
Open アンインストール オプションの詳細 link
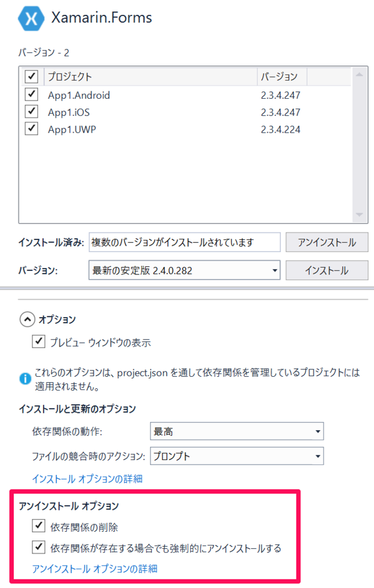coord(95,569)
